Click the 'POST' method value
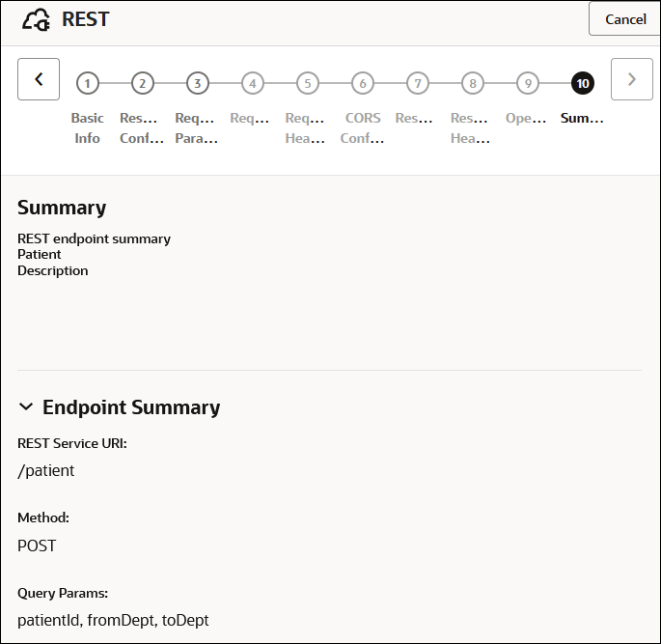Screen dimensions: 661x644 tap(37, 546)
